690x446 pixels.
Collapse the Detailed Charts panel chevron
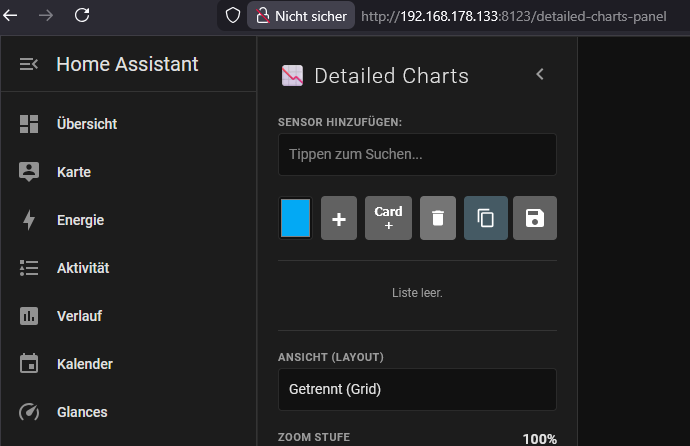[540, 74]
